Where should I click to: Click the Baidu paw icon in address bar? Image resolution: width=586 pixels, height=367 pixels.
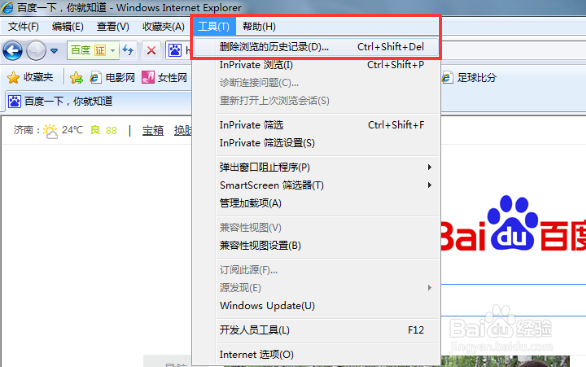click(x=175, y=50)
